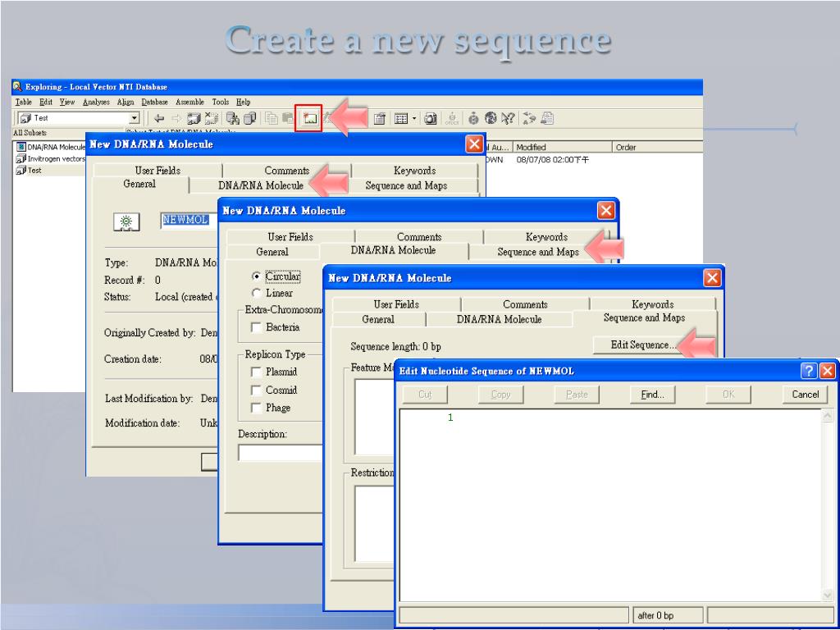
Task: Click the question mark help button in Edit Nucleotide Sequence
Action: click(x=809, y=371)
